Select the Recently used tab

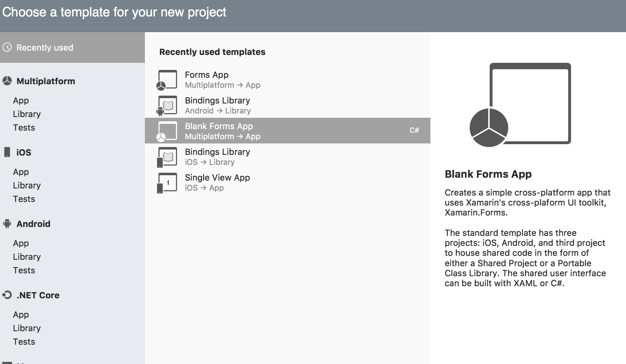coord(45,47)
